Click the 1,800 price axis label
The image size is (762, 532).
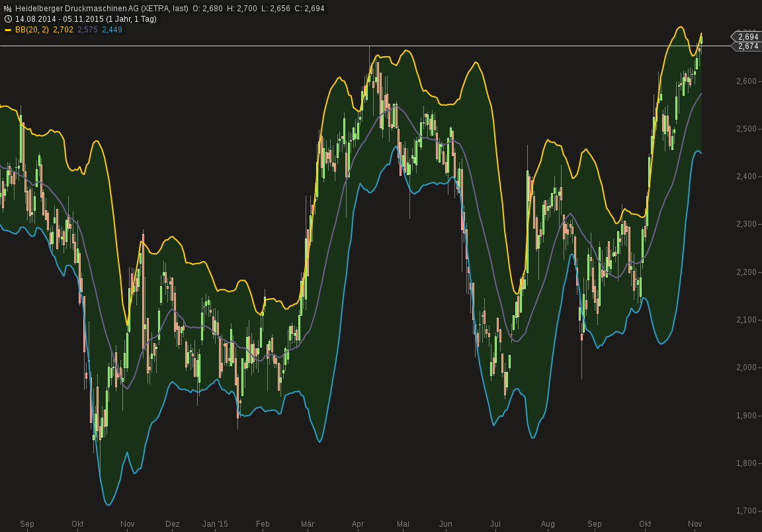tap(746, 463)
